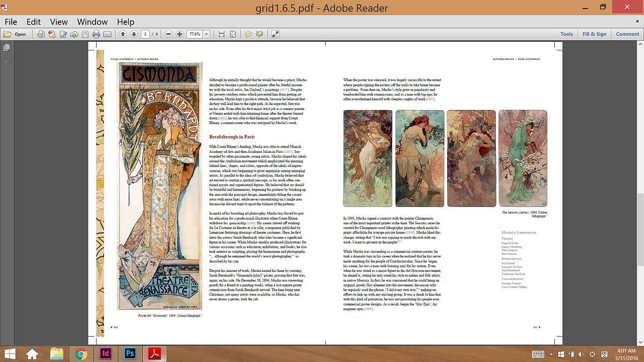Go to next page with down arrow
The height and width of the screenshot is (362, 644).
point(134,34)
